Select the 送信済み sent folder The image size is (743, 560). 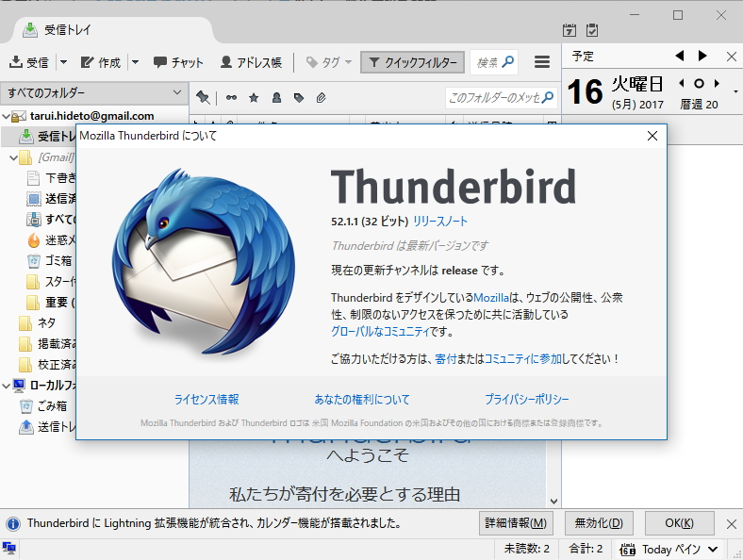50,199
